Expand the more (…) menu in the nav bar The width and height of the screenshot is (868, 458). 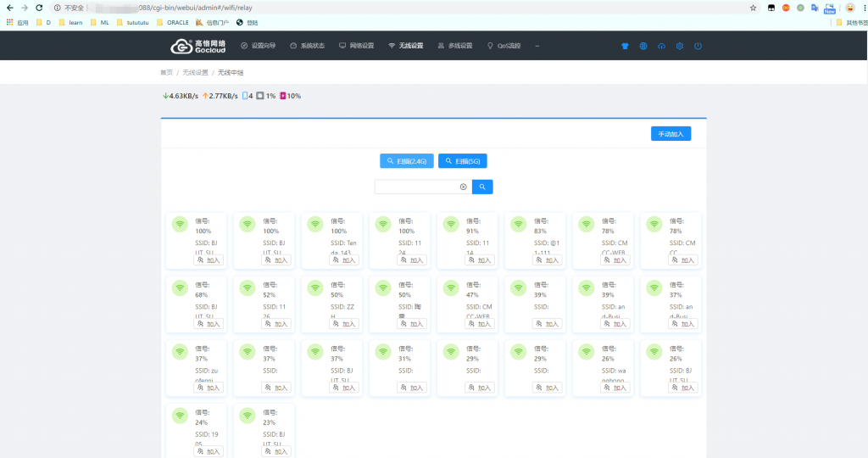click(x=537, y=46)
